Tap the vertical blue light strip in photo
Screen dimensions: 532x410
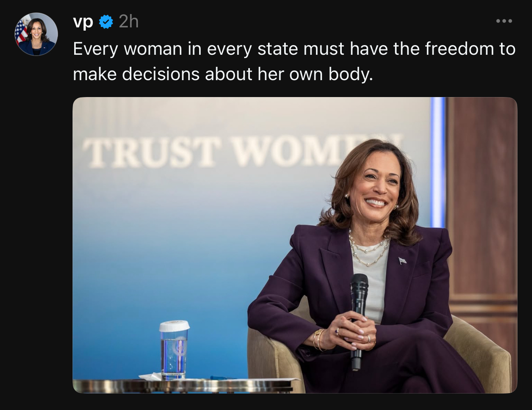pyautogui.click(x=437, y=163)
